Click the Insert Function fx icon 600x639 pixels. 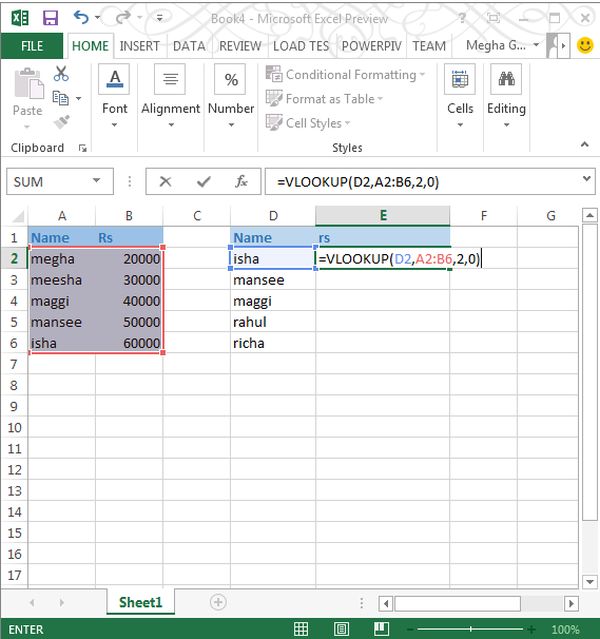[241, 181]
